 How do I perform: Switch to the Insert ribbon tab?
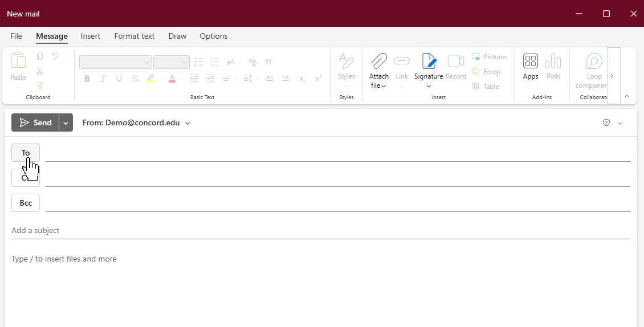coord(91,36)
